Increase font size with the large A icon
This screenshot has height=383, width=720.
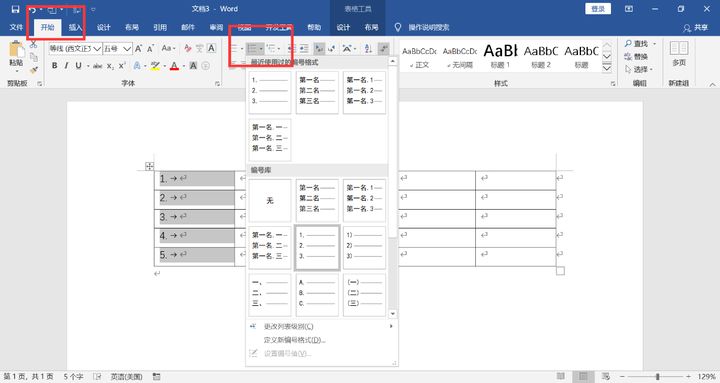click(x=138, y=48)
